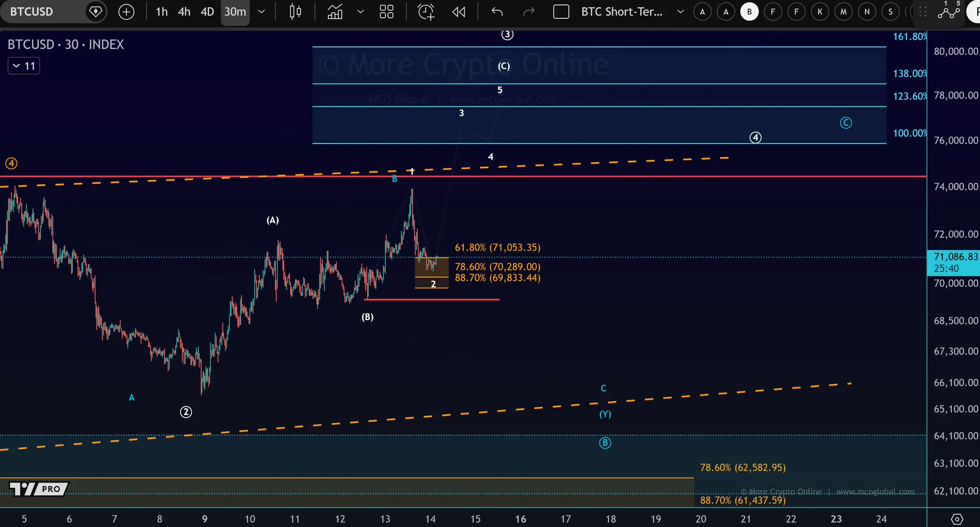Click the compare/add symbol plus icon
Screen dimensions: 980x527
[126, 12]
